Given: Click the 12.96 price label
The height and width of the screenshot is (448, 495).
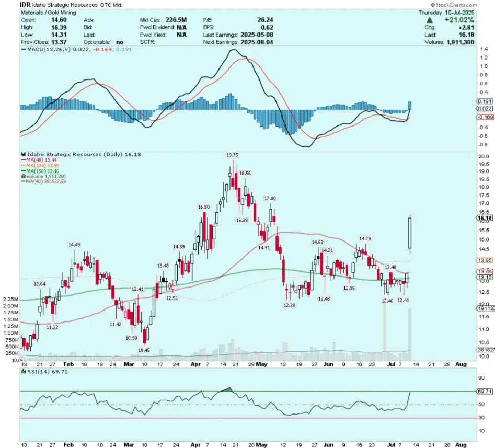Looking at the screenshot, I should pyautogui.click(x=349, y=288).
